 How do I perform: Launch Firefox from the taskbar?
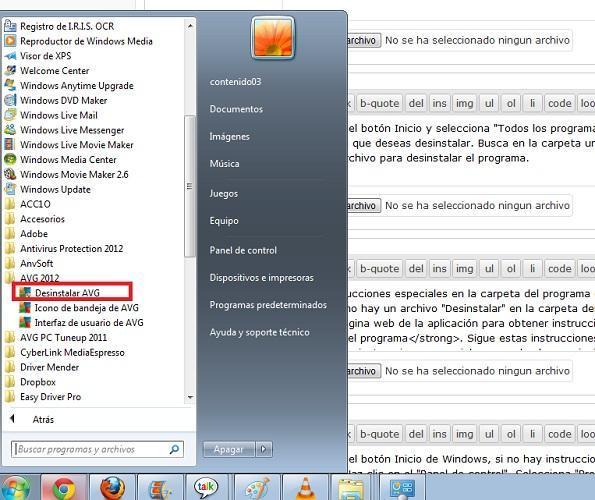[x=112, y=487]
